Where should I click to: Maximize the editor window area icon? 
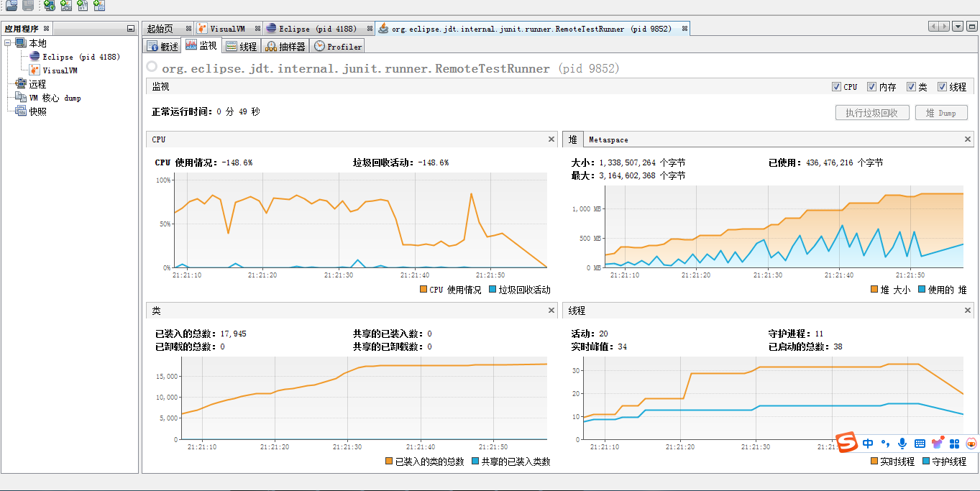[971, 27]
